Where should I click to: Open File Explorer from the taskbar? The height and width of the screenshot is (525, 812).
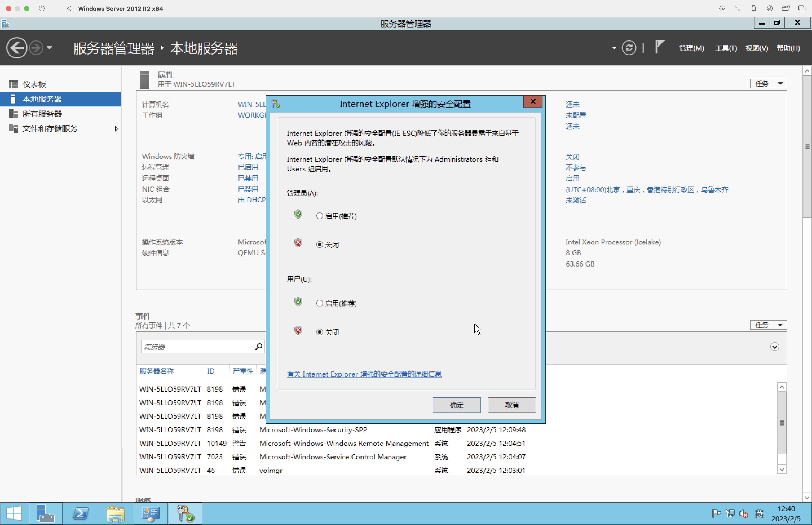[116, 513]
